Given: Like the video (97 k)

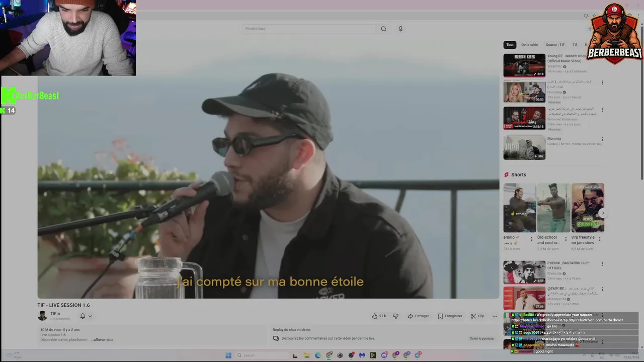Looking at the screenshot, I should coord(379,316).
